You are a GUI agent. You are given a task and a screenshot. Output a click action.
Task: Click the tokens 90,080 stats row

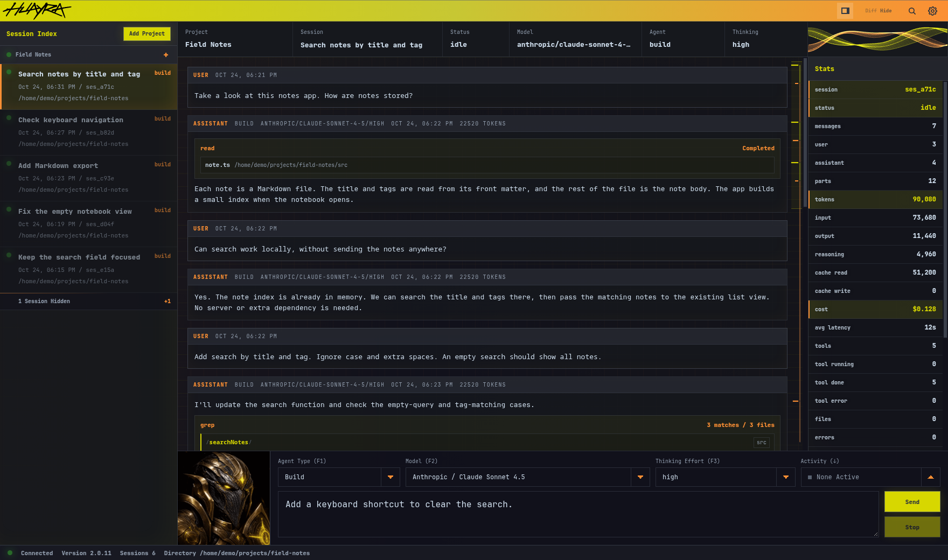[x=875, y=199]
